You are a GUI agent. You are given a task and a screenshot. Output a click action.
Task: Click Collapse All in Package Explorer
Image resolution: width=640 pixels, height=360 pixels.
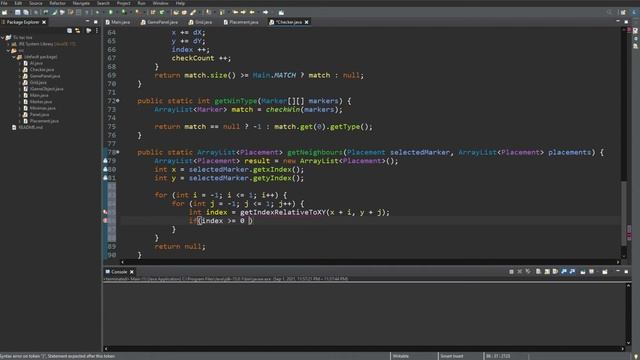point(69,31)
